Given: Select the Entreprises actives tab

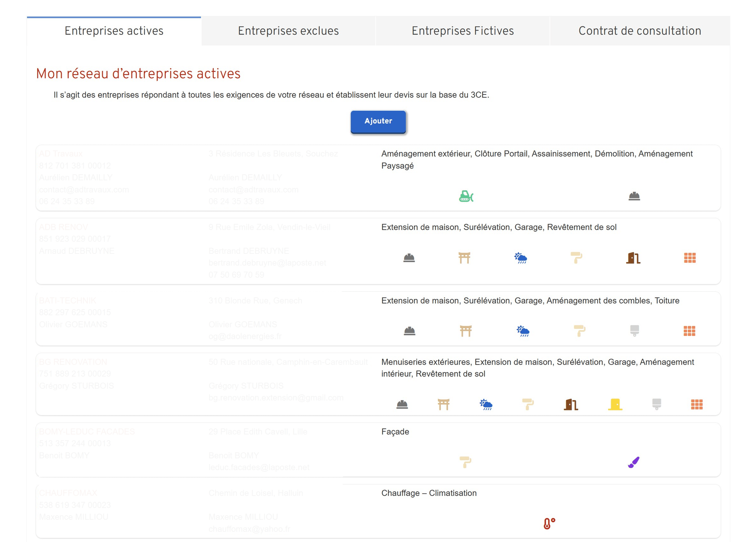Looking at the screenshot, I should (114, 31).
